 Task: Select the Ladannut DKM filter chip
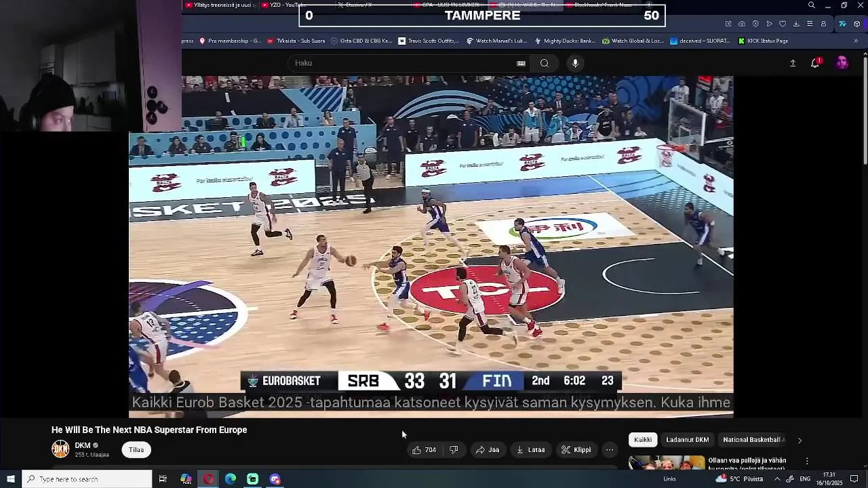687,440
